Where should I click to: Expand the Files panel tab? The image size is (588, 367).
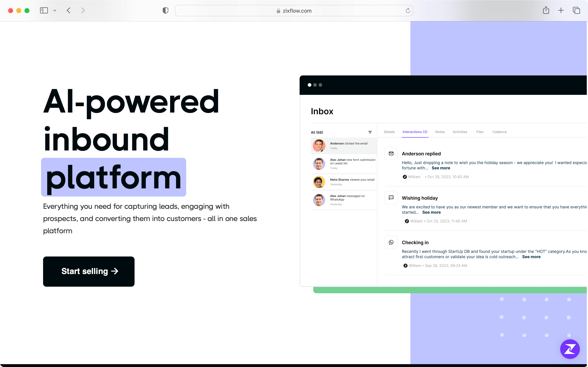(480, 132)
